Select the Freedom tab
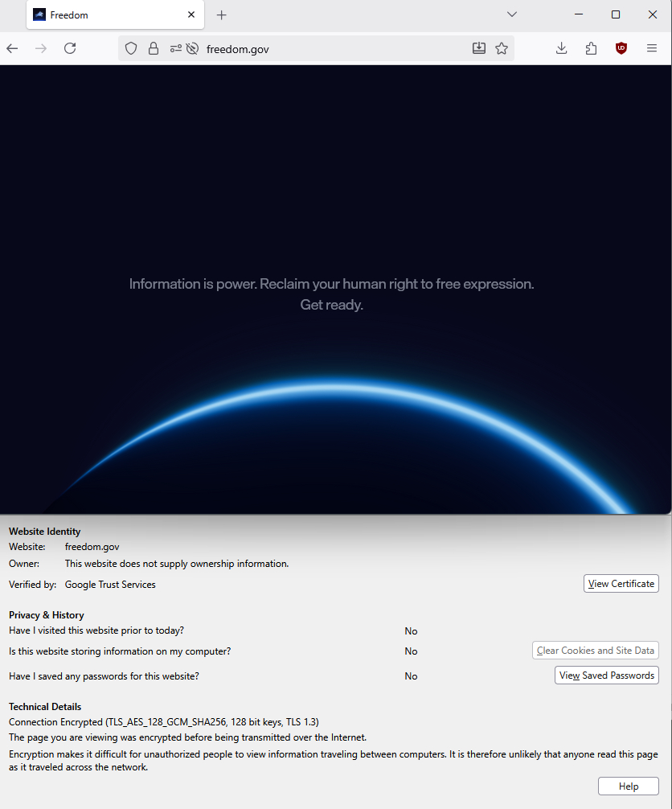672x809 pixels. 104,14
